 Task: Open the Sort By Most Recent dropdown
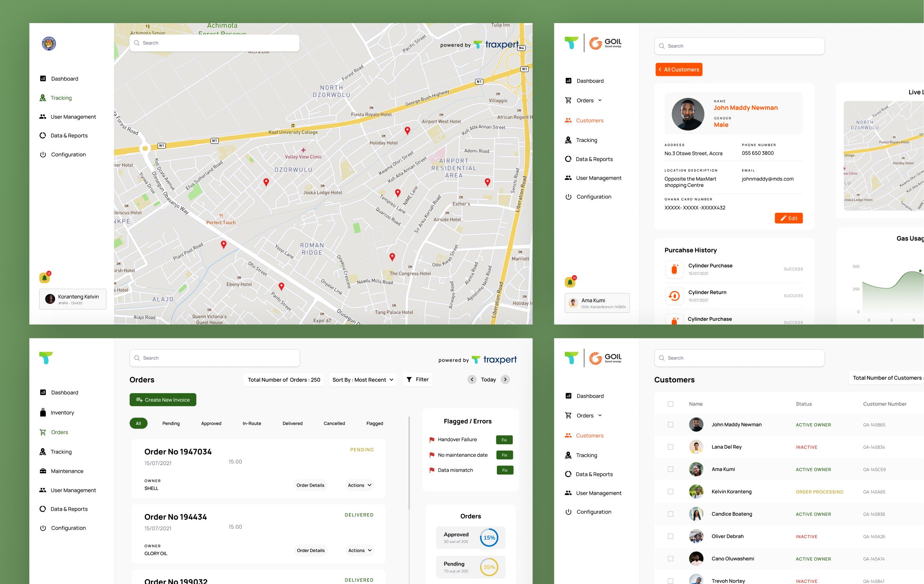[363, 380]
